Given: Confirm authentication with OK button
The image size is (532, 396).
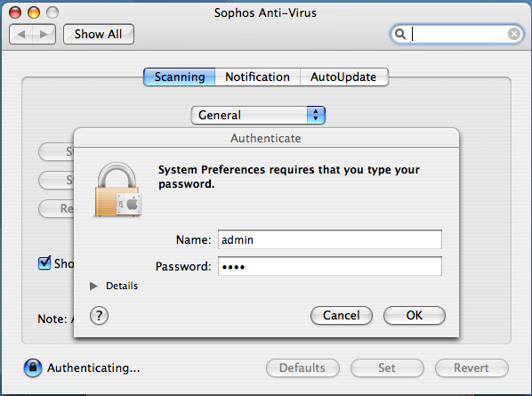Looking at the screenshot, I should point(415,316).
